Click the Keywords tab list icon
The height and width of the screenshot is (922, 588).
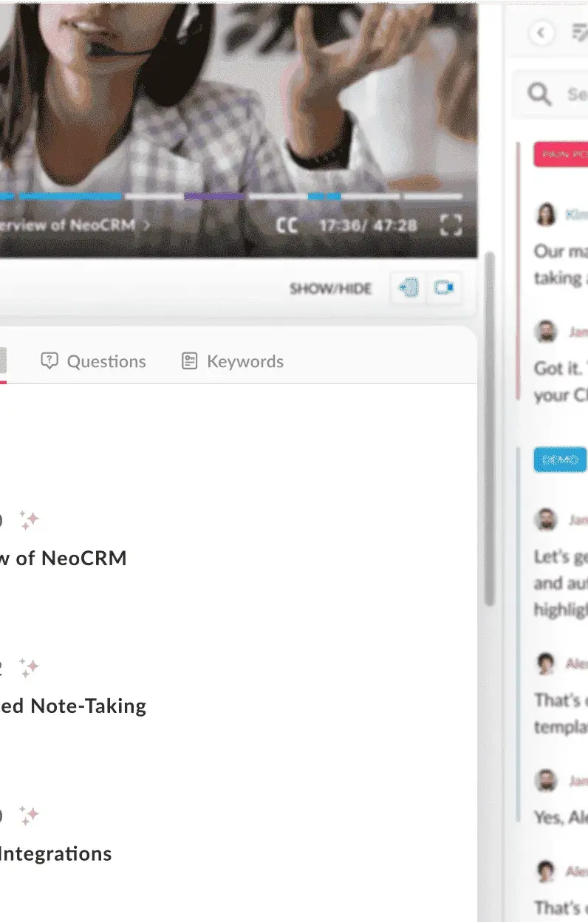click(190, 361)
